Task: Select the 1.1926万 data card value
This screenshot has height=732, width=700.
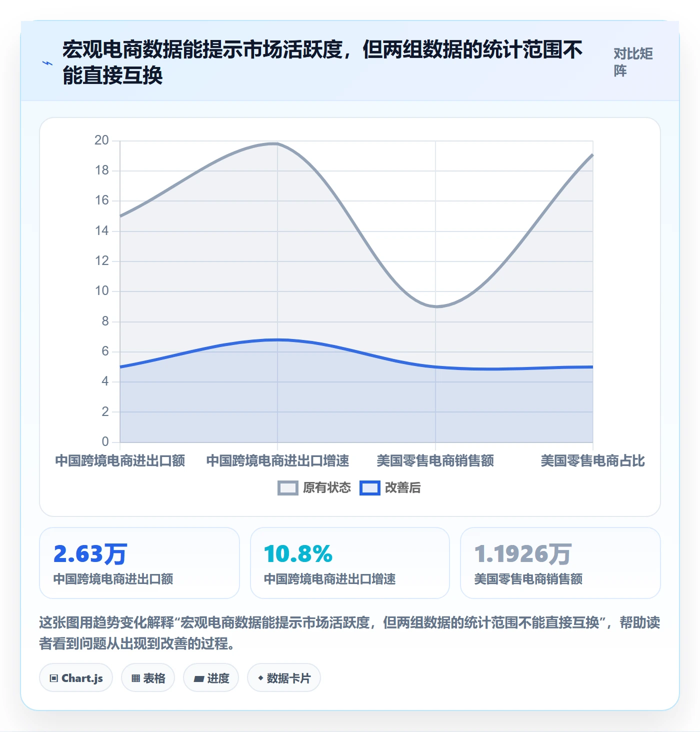Action: point(522,554)
